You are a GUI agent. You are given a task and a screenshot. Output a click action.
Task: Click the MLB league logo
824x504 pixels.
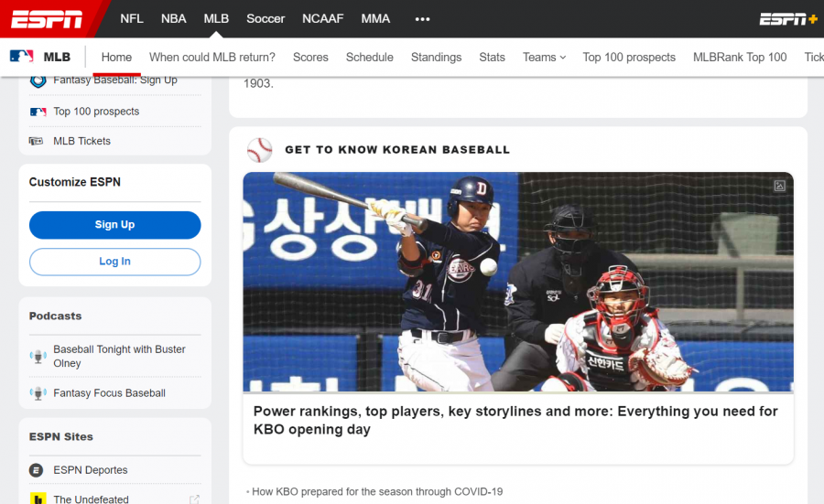coord(22,56)
